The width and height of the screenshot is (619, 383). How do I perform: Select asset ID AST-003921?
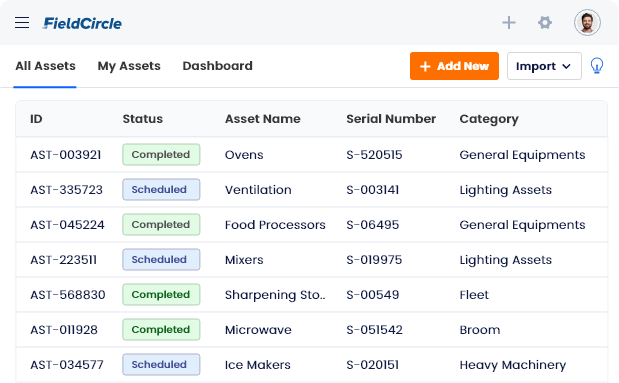[66, 155]
